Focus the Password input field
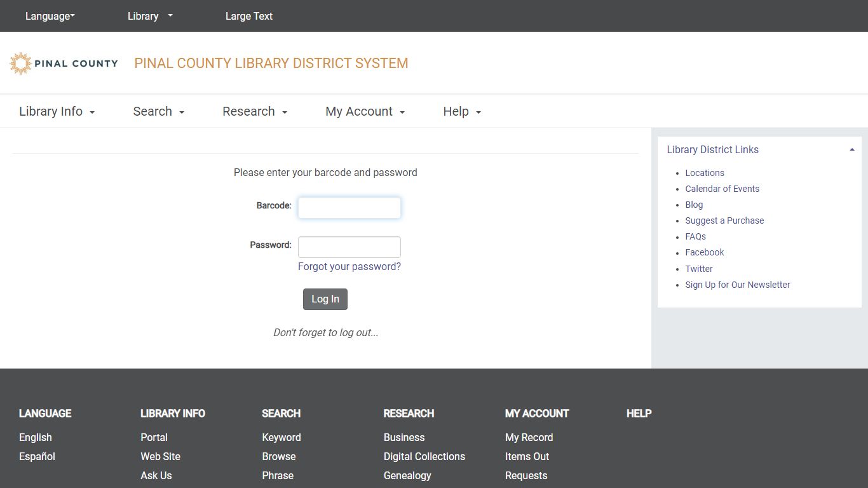Screen dimensions: 868x488 point(349,247)
